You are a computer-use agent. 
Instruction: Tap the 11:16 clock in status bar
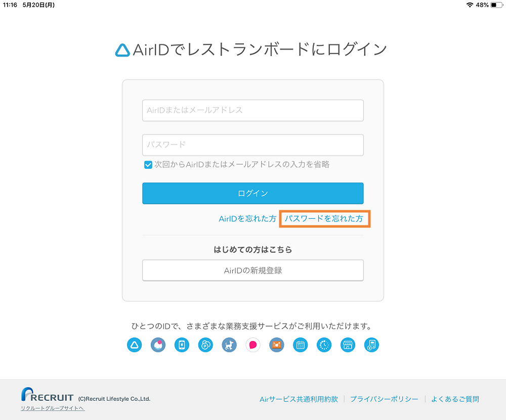10,5
